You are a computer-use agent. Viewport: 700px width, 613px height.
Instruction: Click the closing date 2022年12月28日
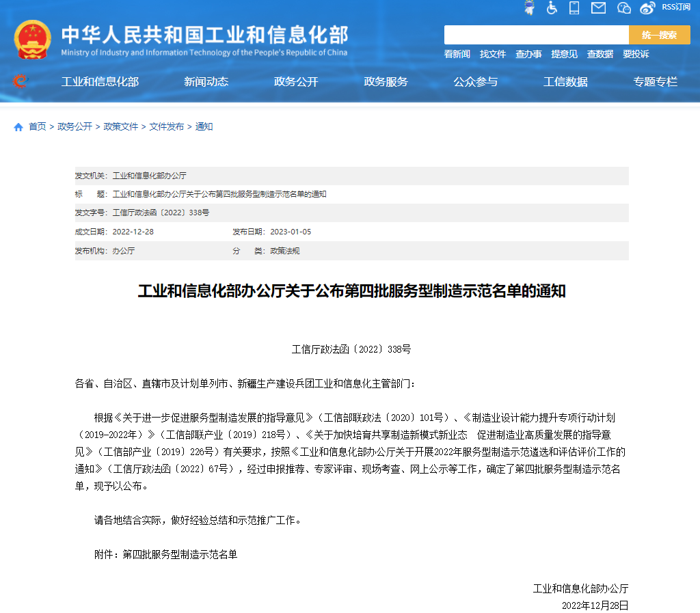point(595,605)
